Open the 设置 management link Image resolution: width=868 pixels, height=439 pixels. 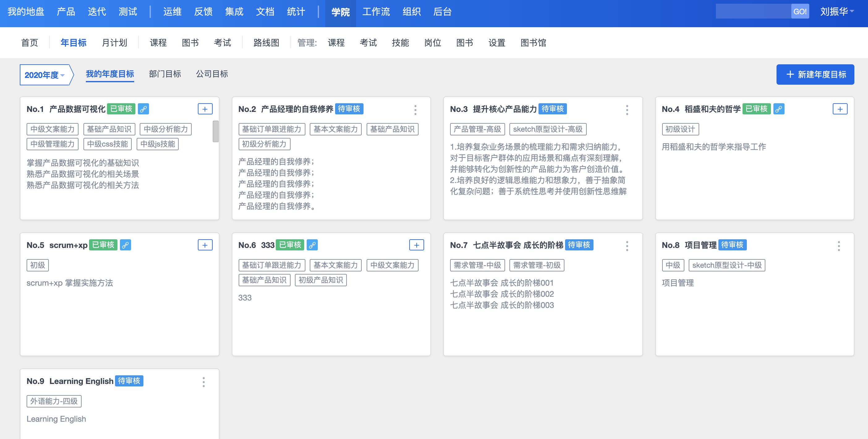pyautogui.click(x=497, y=43)
